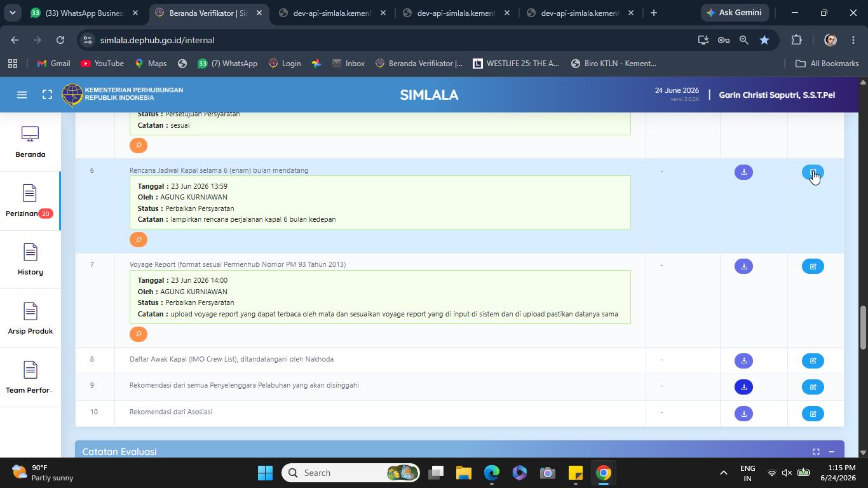Open Chrome tab search dropdown
This screenshot has width=868, height=488.
(x=12, y=13)
